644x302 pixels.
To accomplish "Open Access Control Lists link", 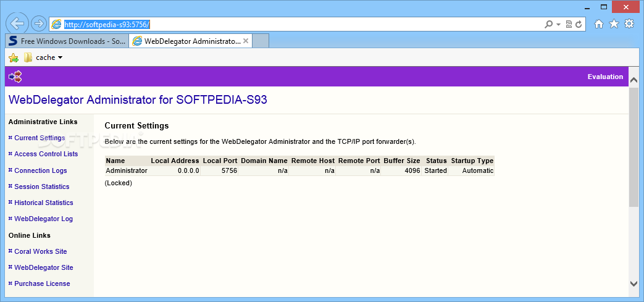I will [x=46, y=154].
